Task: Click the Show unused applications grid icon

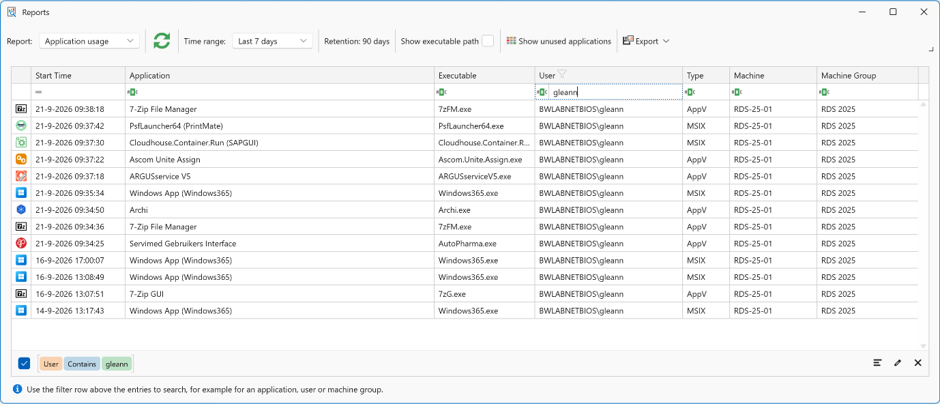Action: [511, 41]
